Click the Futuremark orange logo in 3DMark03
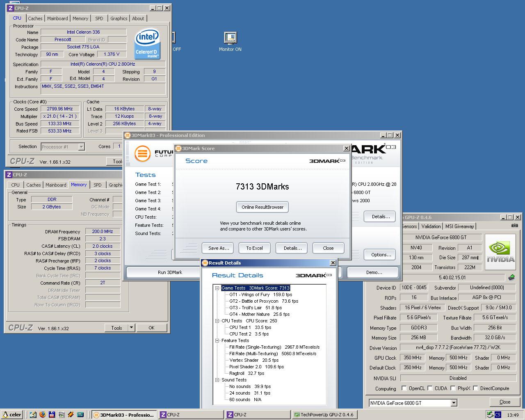The width and height of the screenshot is (525, 420). coord(142,154)
